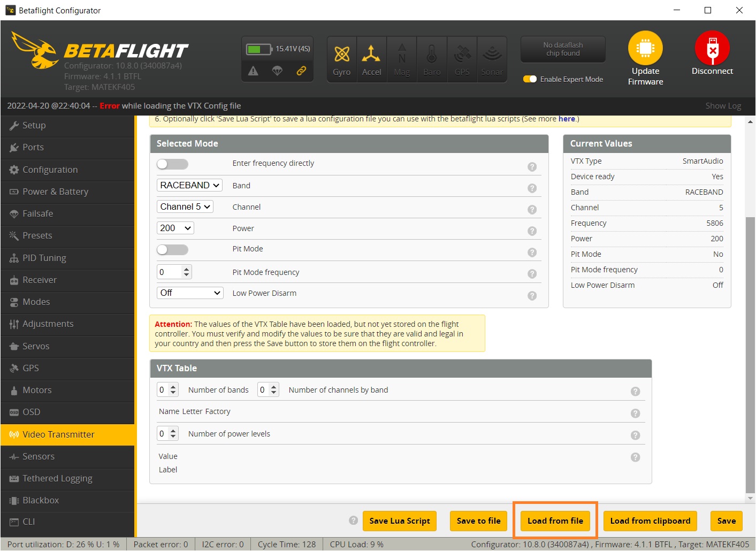This screenshot has height=551, width=756.
Task: Follow the 'here' lua scripts link
Action: coord(567,119)
